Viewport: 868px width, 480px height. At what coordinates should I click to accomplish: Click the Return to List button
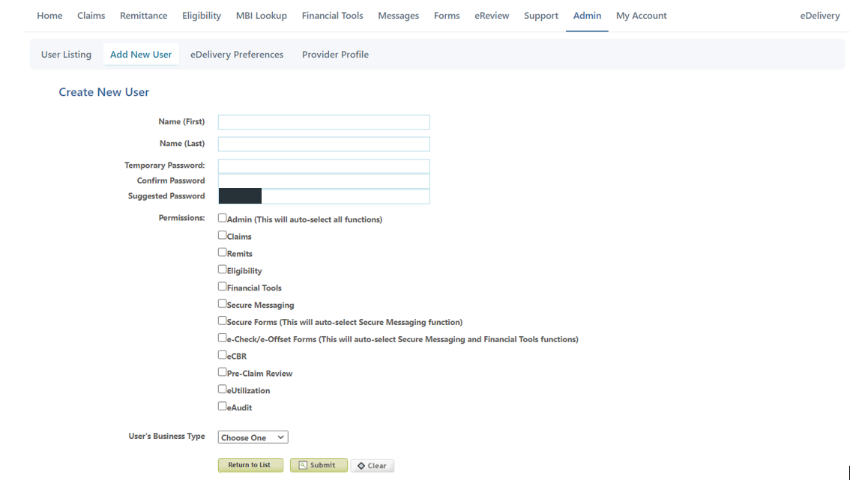point(251,465)
